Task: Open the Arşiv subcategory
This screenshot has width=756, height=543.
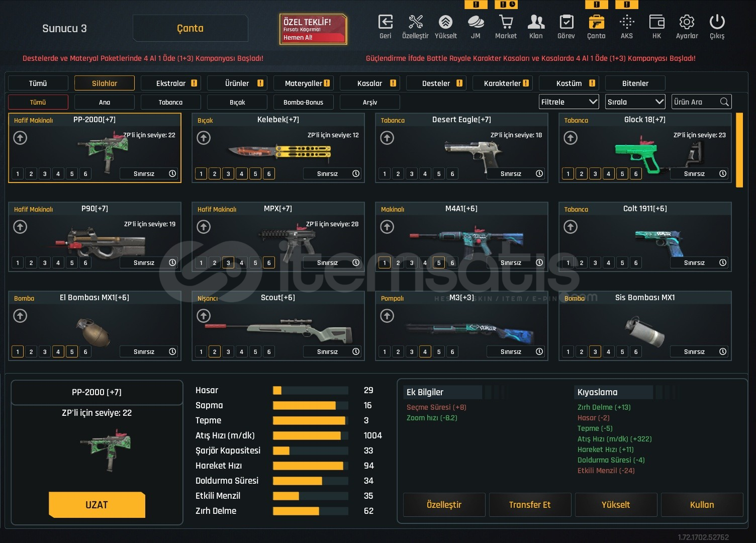Action: point(370,102)
